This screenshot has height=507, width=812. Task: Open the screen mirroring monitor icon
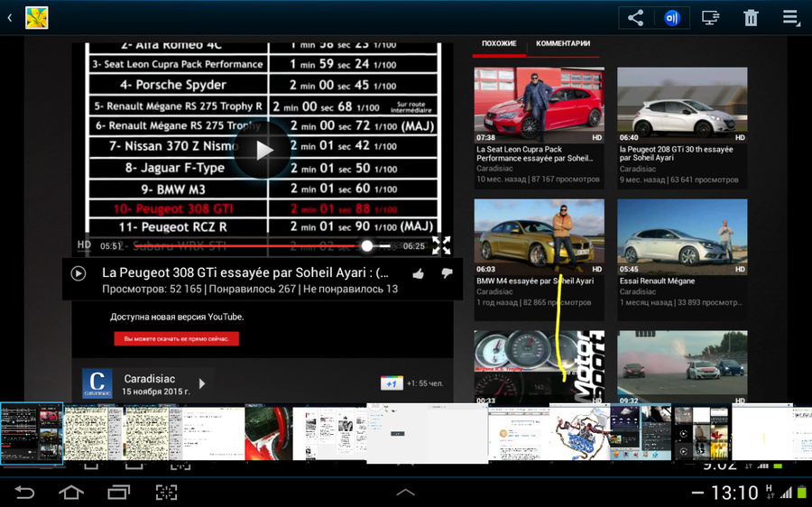point(711,18)
